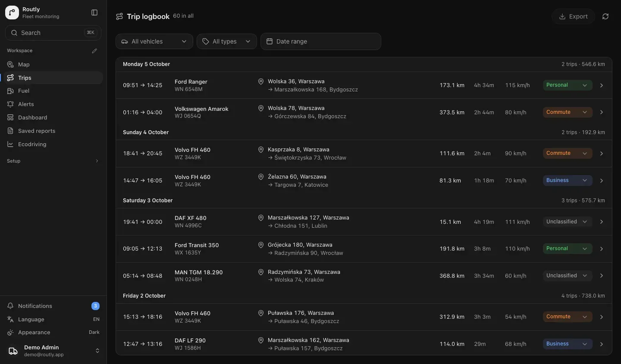Select the Trips sidebar item
Image resolution: width=621 pixels, height=364 pixels.
pos(53,78)
